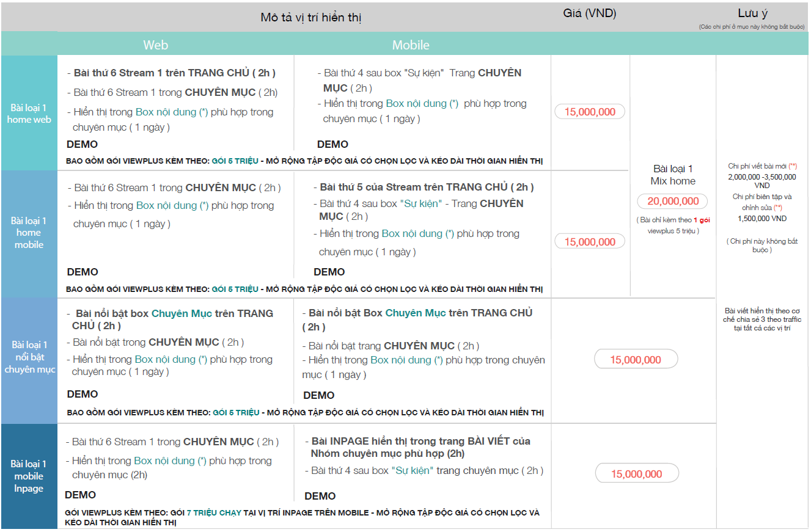The height and width of the screenshot is (532, 811).
Task: Switch to the Mobile column header
Action: (410, 45)
